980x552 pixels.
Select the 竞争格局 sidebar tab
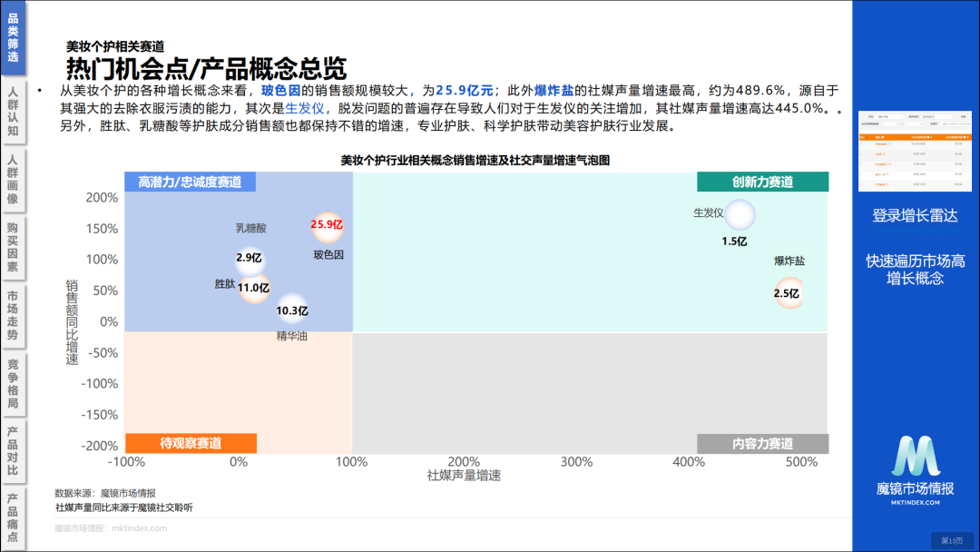[x=13, y=383]
